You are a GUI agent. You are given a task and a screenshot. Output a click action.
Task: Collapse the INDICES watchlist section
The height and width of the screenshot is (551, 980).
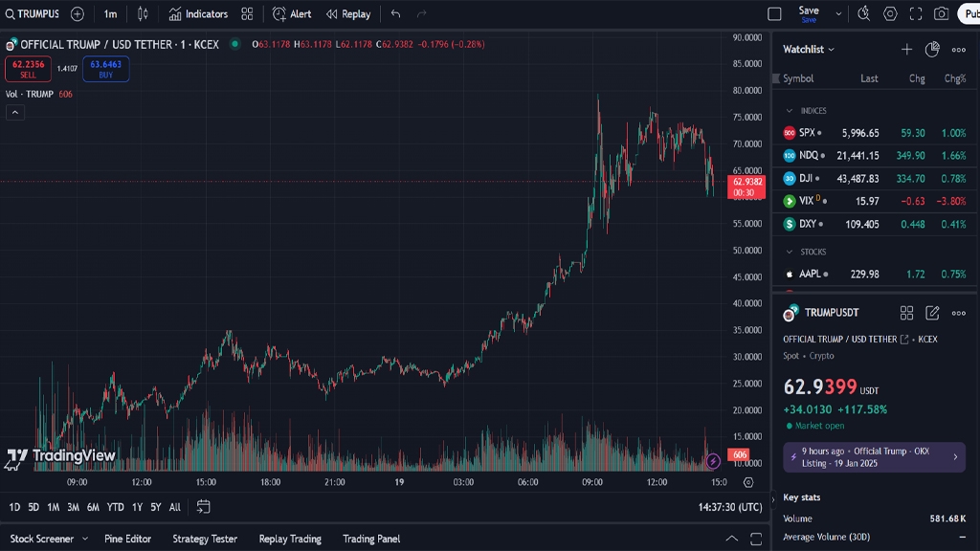[790, 111]
